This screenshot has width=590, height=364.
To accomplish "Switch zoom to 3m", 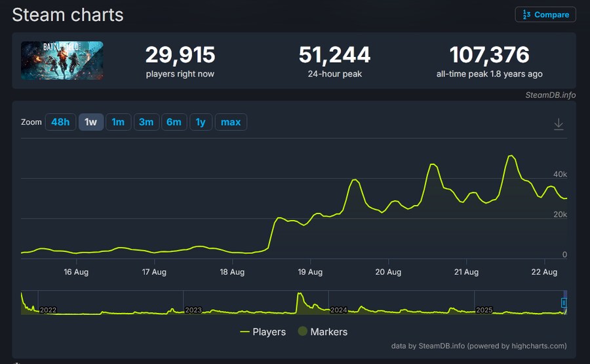I will tap(146, 122).
